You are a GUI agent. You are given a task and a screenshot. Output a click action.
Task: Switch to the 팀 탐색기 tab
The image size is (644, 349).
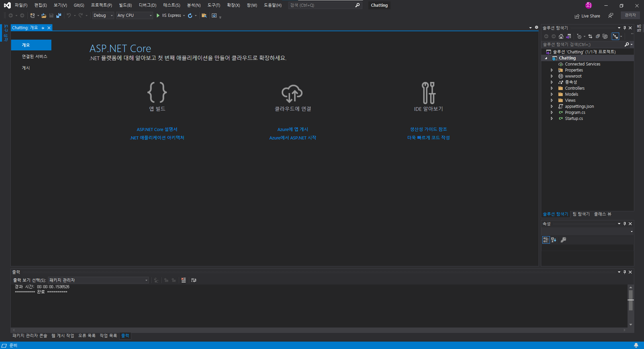[x=581, y=214]
